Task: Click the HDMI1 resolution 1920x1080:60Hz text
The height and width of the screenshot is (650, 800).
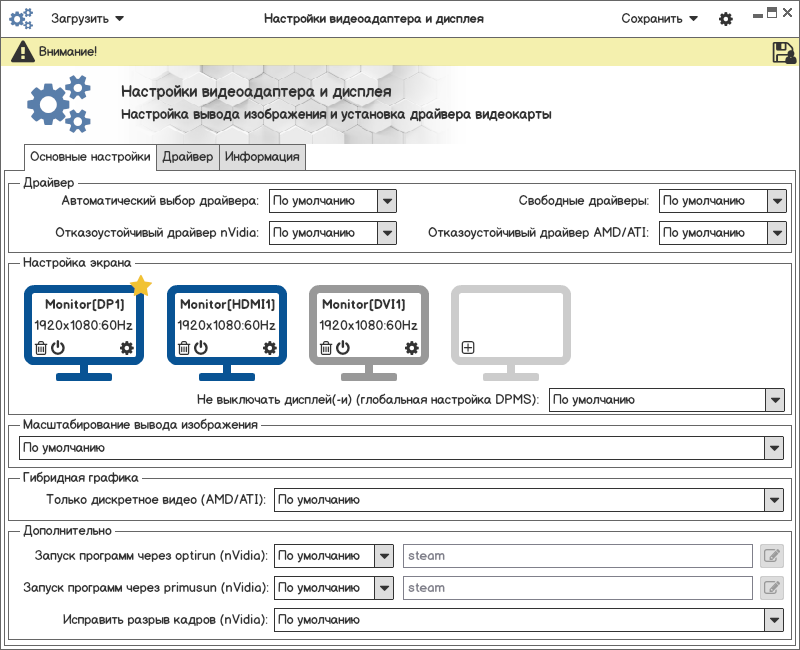Action: coord(227,326)
